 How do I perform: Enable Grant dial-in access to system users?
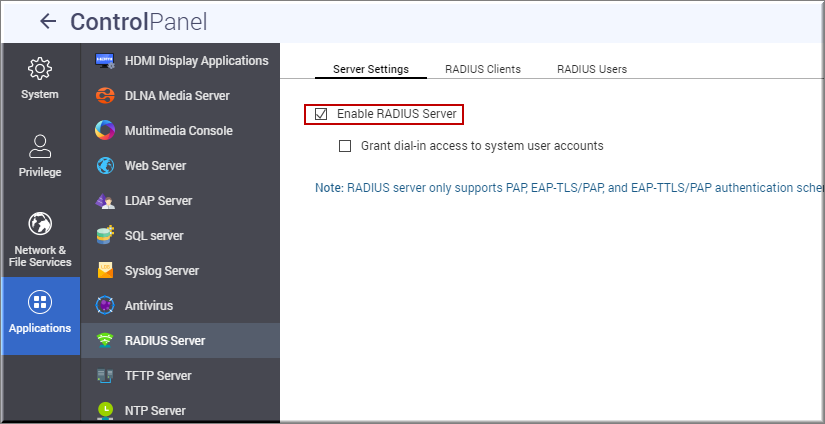coord(345,146)
